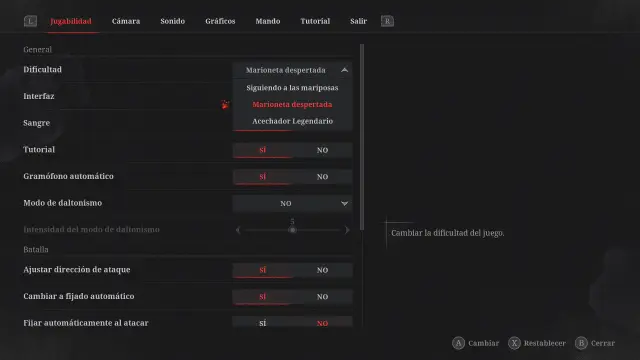640x360 pixels.
Task: Go to the Mando tab
Action: pos(268,21)
